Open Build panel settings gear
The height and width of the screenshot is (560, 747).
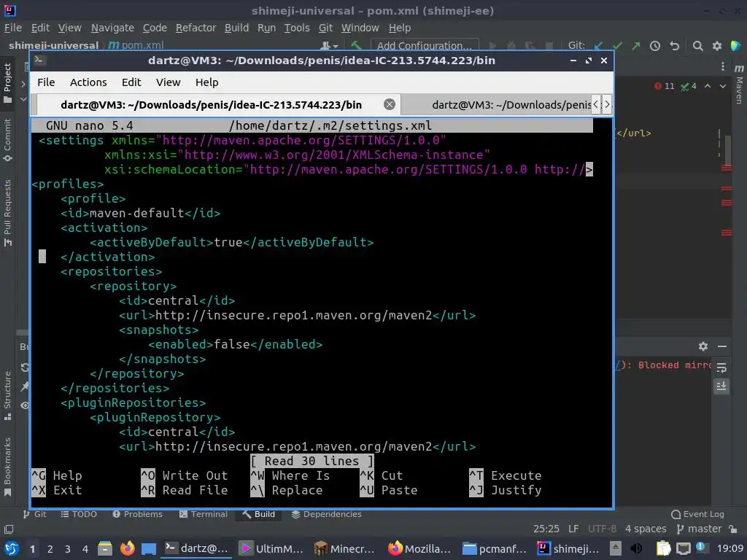coord(703,346)
